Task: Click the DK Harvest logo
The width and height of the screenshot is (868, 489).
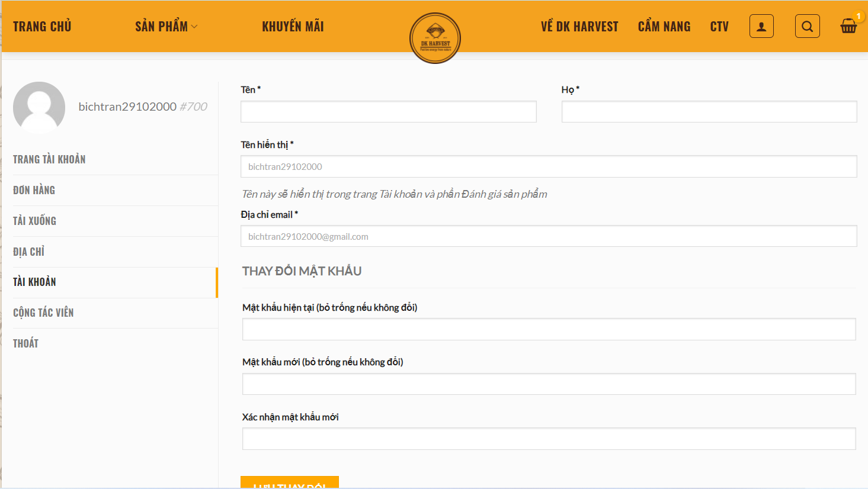Action: 435,38
